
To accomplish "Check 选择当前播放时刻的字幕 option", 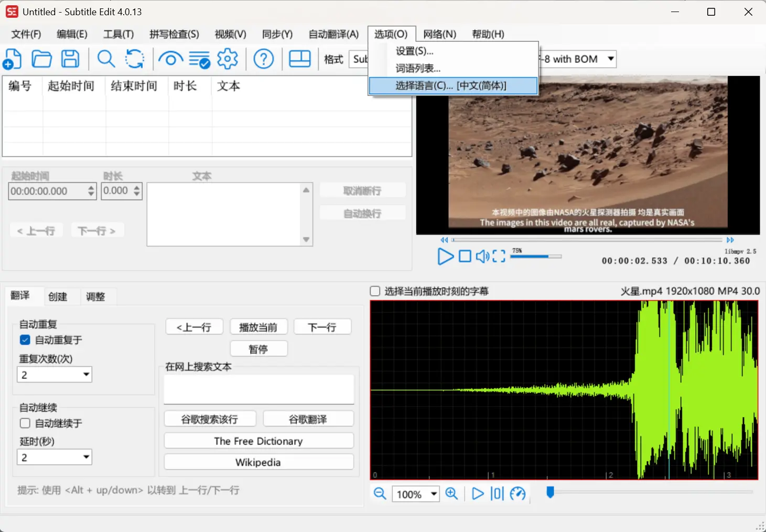I will 375,291.
